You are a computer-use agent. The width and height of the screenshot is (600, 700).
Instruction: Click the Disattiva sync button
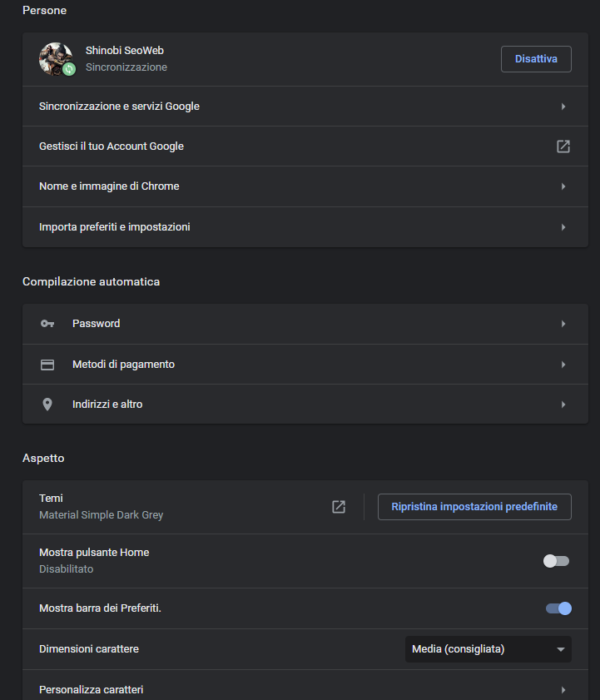point(536,59)
